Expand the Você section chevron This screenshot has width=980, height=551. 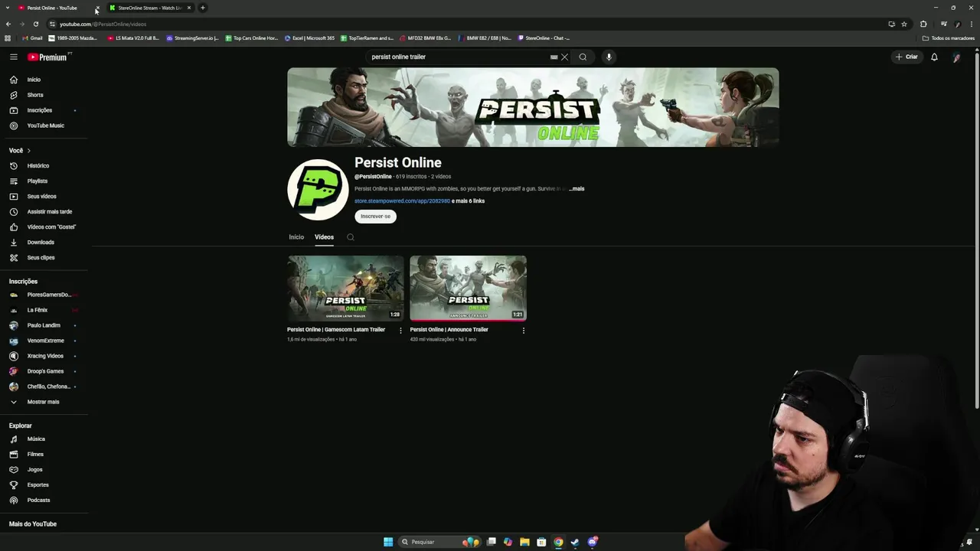point(29,151)
